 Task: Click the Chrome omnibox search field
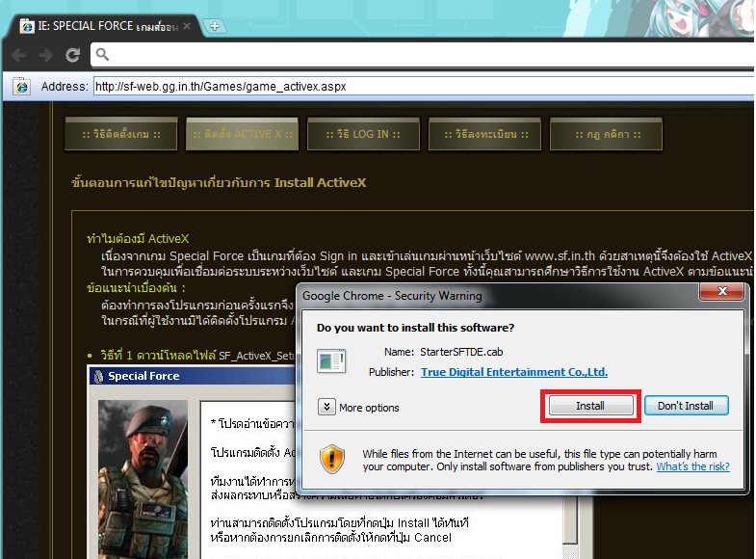tap(423, 55)
